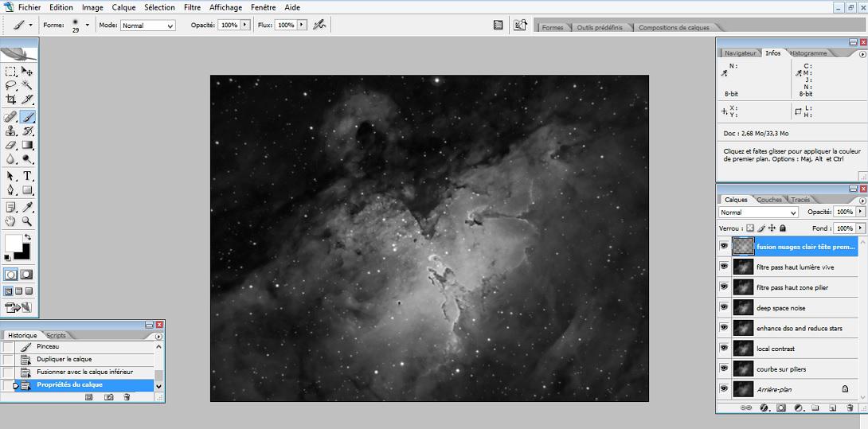
Task: Switch to the Couches tab
Action: tap(769, 200)
